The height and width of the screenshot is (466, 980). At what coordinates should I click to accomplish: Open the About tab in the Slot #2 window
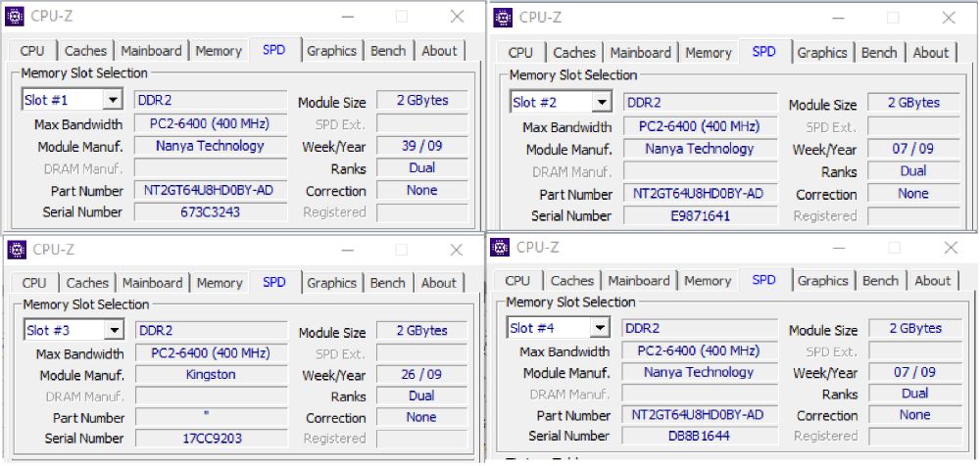tap(931, 53)
